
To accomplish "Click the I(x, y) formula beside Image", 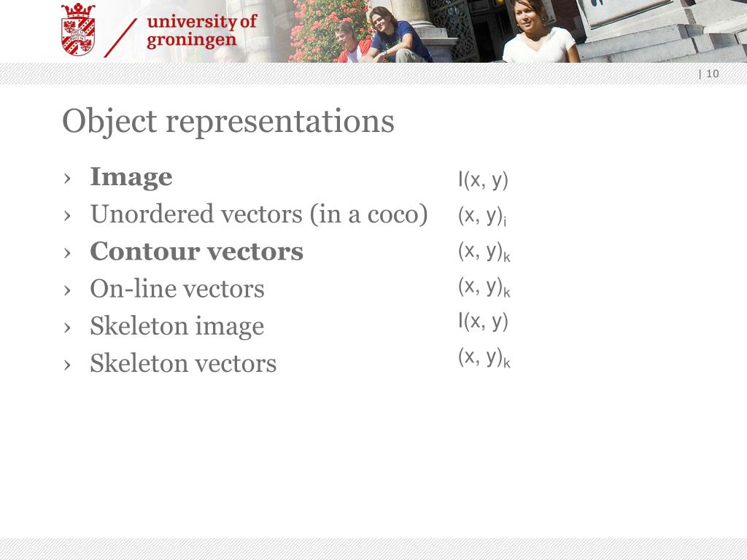I will tap(483, 180).
